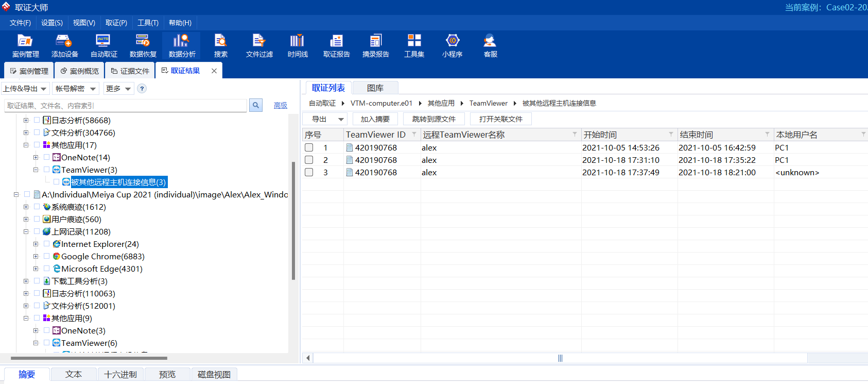Viewport: 868px width, 384px height.
Task: Switch to the 磁盘视图 bottom tab
Action: click(214, 375)
